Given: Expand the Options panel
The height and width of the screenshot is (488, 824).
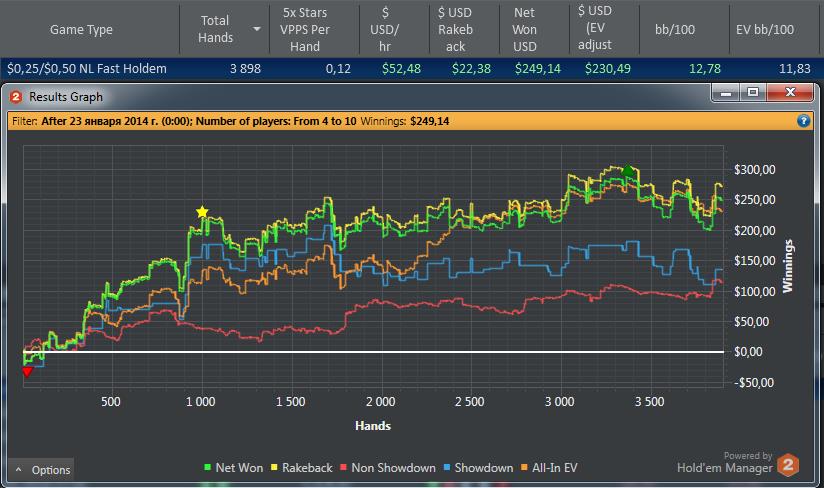Looking at the screenshot, I should pos(42,470).
